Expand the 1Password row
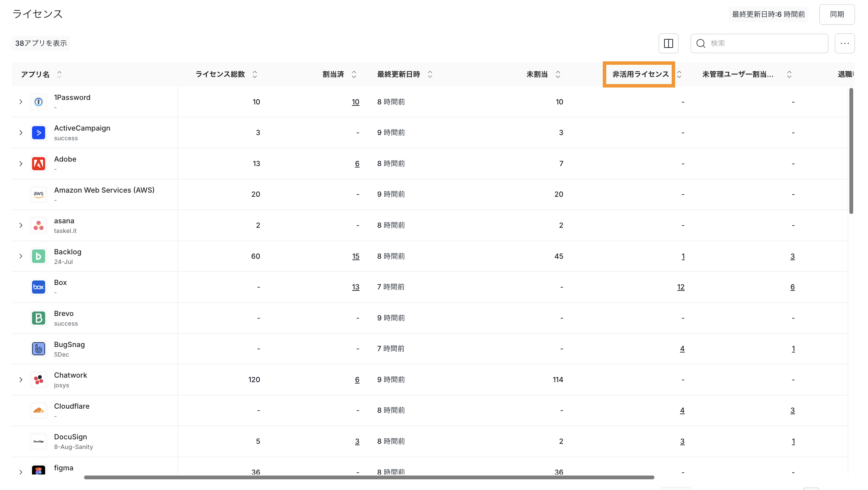Screen dimensions: 868x490 click(21, 102)
